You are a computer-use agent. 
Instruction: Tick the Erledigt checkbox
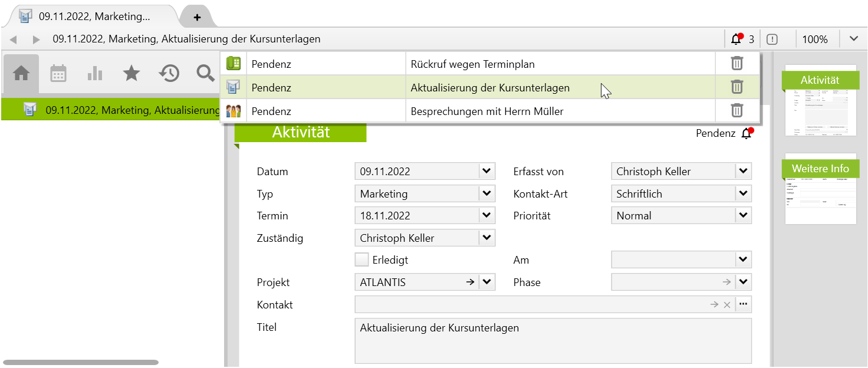[361, 259]
